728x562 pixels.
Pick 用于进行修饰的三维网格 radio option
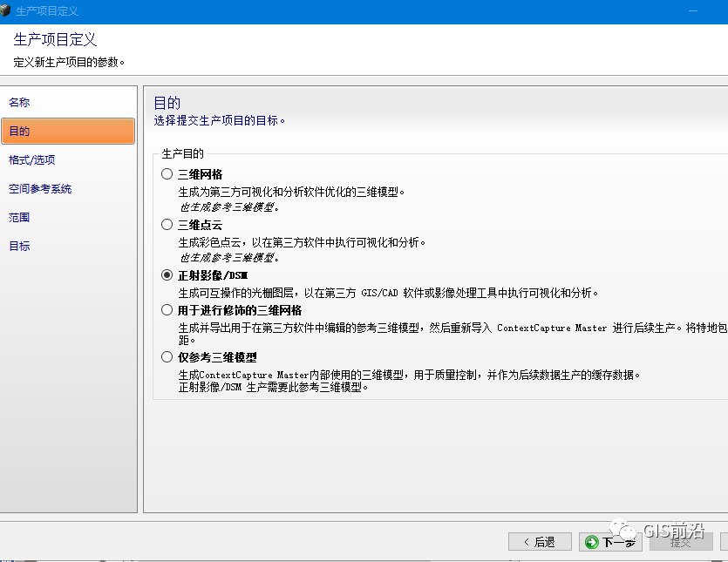tap(167, 310)
